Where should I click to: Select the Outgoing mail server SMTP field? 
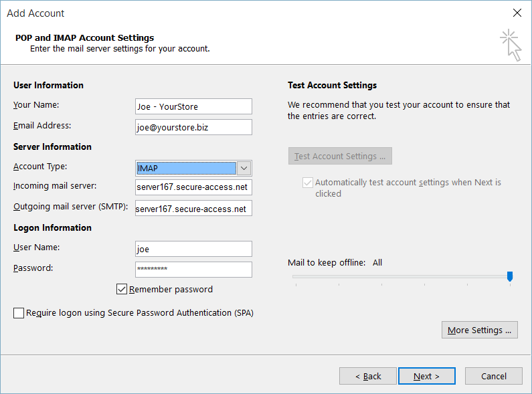pyautogui.click(x=193, y=208)
